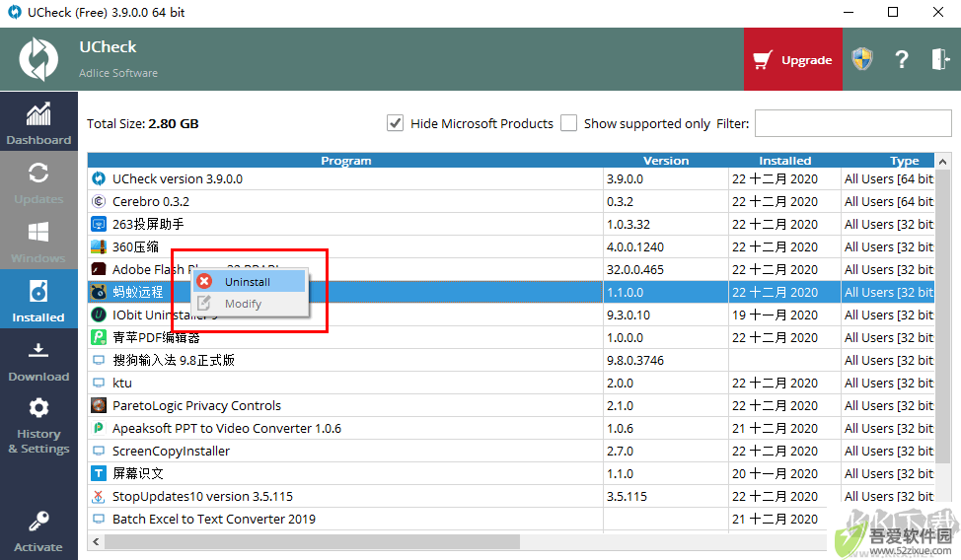The height and width of the screenshot is (560, 961).
Task: Open the Updates sidebar section
Action: [38, 182]
